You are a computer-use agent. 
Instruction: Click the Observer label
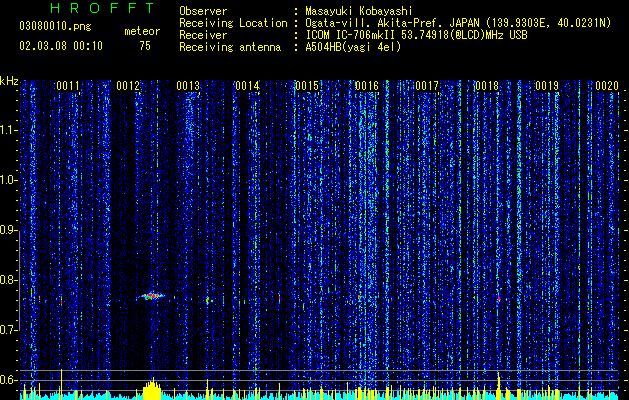click(x=203, y=11)
